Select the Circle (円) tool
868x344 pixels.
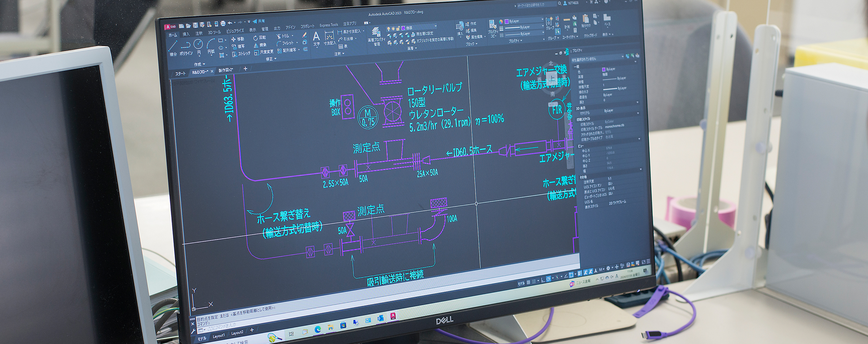[198, 47]
